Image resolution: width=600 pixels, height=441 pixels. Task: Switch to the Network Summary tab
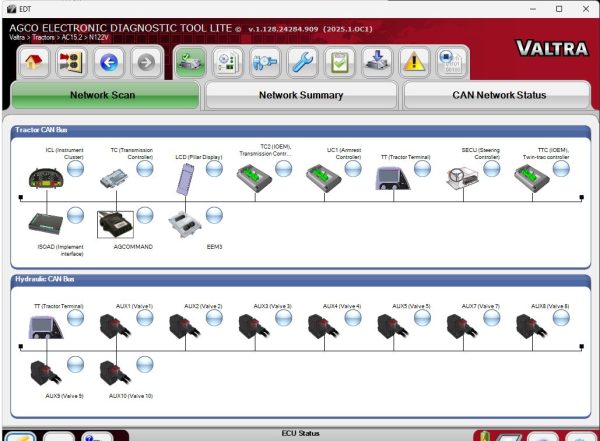[301, 95]
